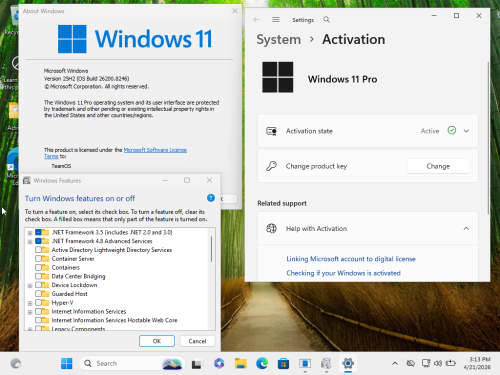Click the Settings search magnifier icon
500x375 pixels.
[x=327, y=20]
